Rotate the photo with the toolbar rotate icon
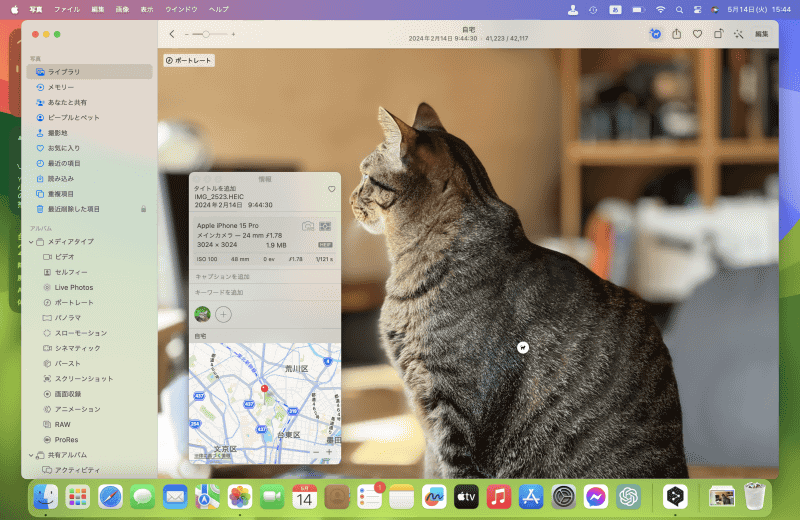This screenshot has width=800, height=520. pyautogui.click(x=718, y=34)
